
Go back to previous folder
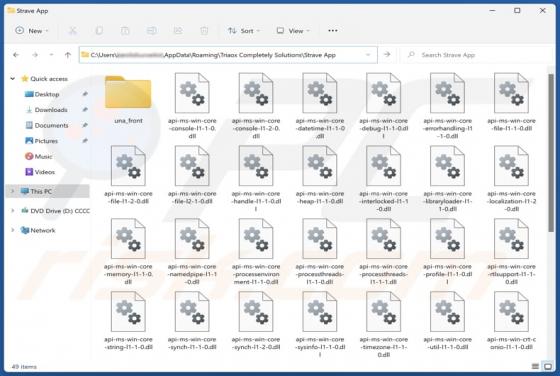click(x=16, y=55)
